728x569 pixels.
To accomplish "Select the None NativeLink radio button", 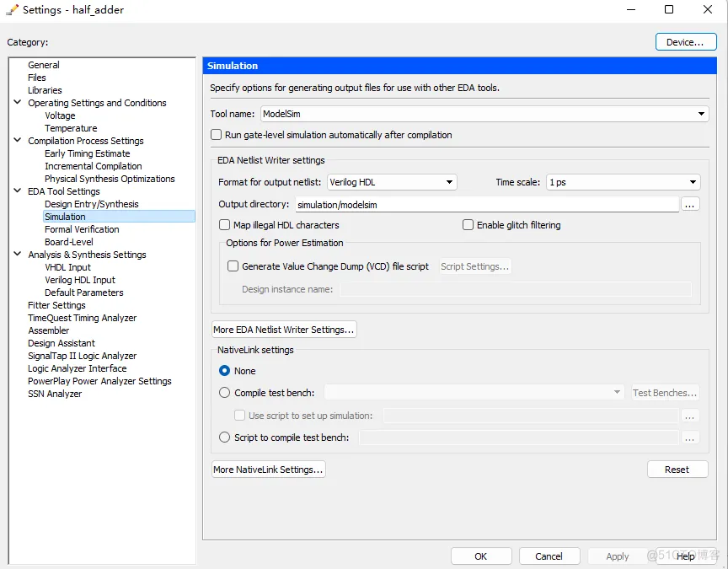I will 224,371.
